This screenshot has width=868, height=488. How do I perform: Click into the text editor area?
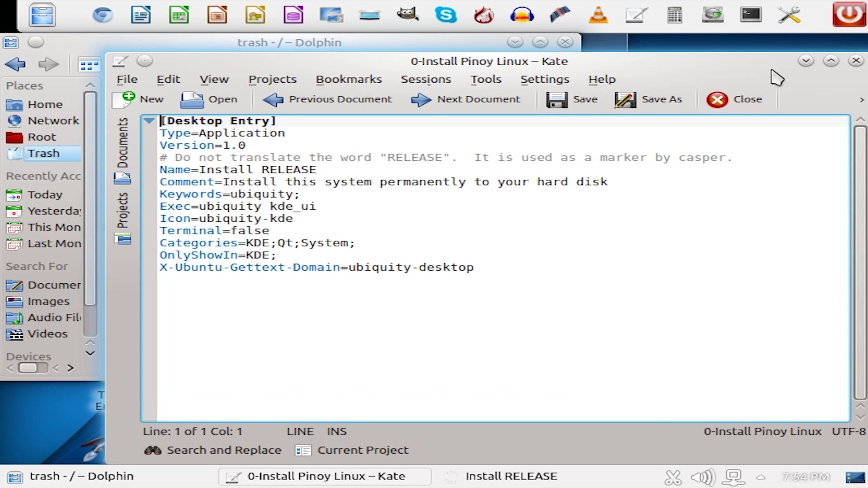coord(503,268)
